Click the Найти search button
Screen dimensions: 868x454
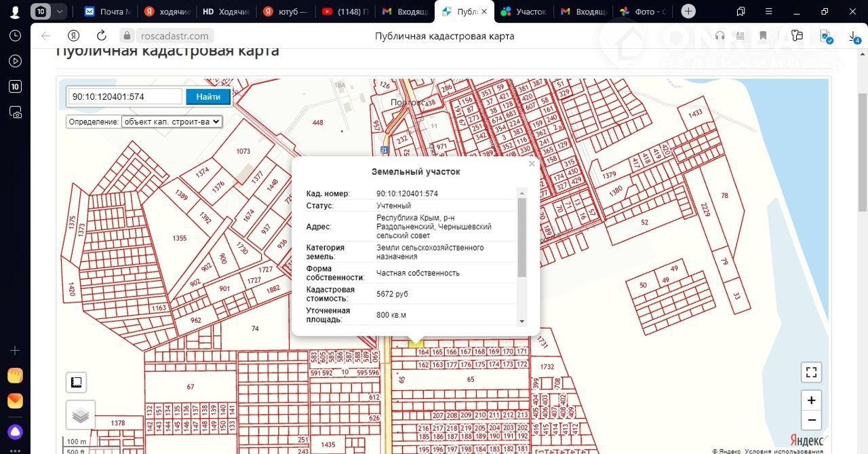[x=208, y=97]
